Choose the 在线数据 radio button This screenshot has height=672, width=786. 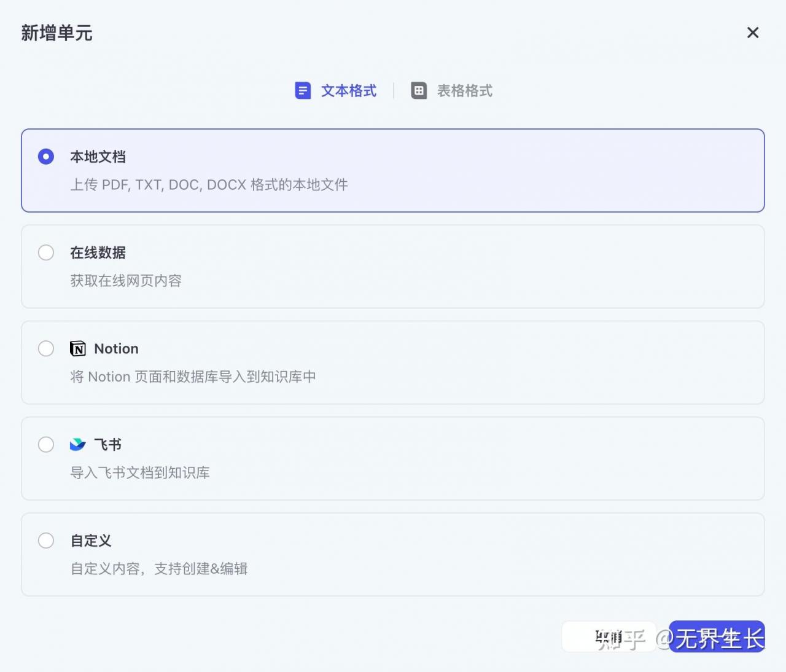[x=46, y=252]
